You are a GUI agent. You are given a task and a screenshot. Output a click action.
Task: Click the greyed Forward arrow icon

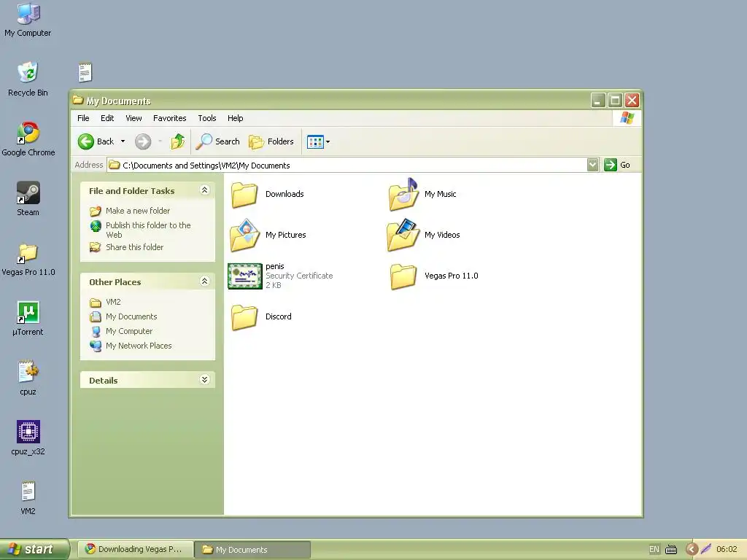143,141
